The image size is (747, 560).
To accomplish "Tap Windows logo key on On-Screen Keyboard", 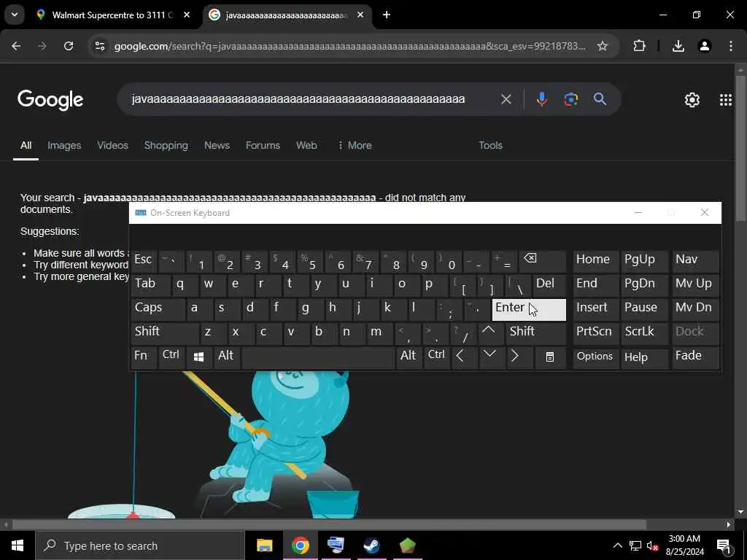I will (198, 357).
